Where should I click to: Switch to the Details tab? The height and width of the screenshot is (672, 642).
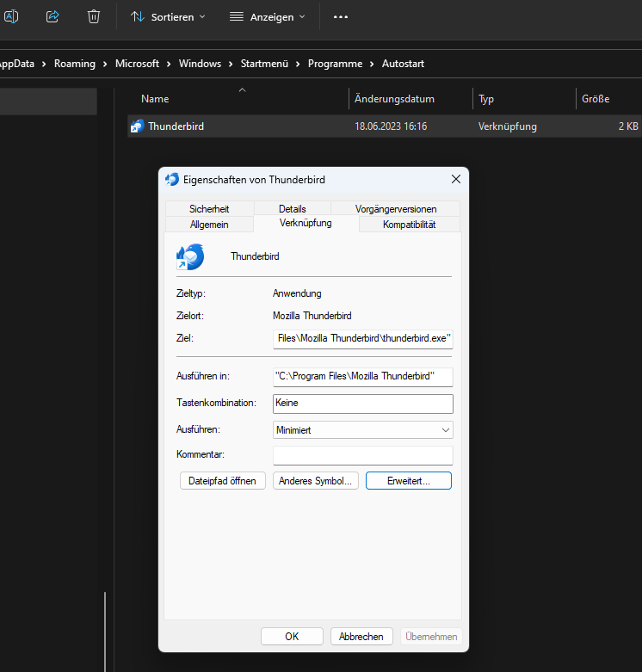point(293,209)
